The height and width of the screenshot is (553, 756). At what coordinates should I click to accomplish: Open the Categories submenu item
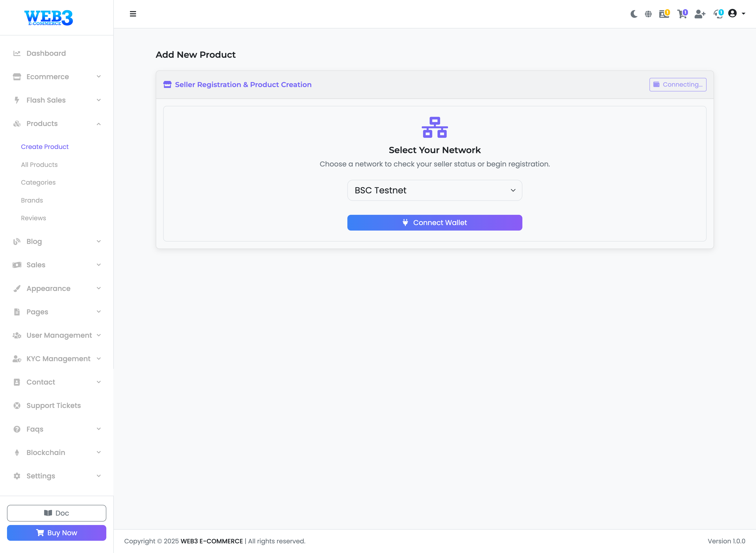(38, 182)
